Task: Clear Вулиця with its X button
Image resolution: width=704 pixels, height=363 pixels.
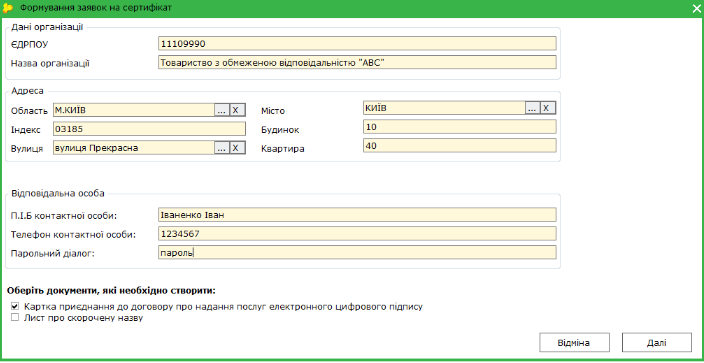Action: click(237, 148)
